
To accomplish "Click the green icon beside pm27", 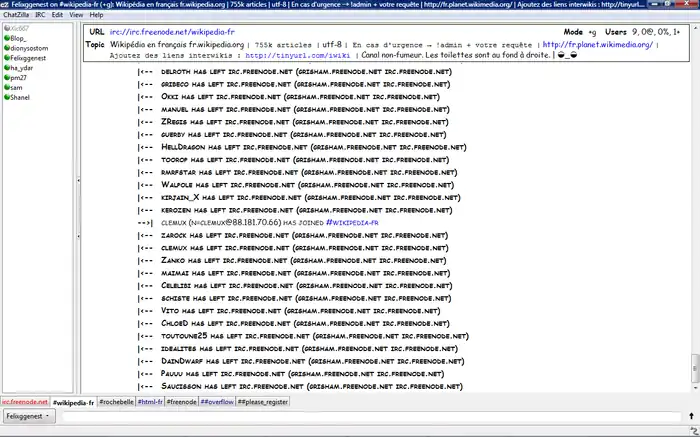I will point(6,79).
